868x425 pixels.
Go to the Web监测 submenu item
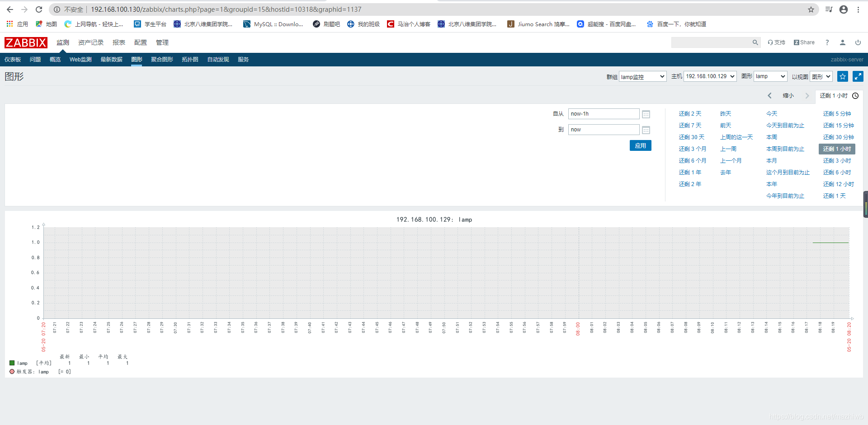[80, 60]
